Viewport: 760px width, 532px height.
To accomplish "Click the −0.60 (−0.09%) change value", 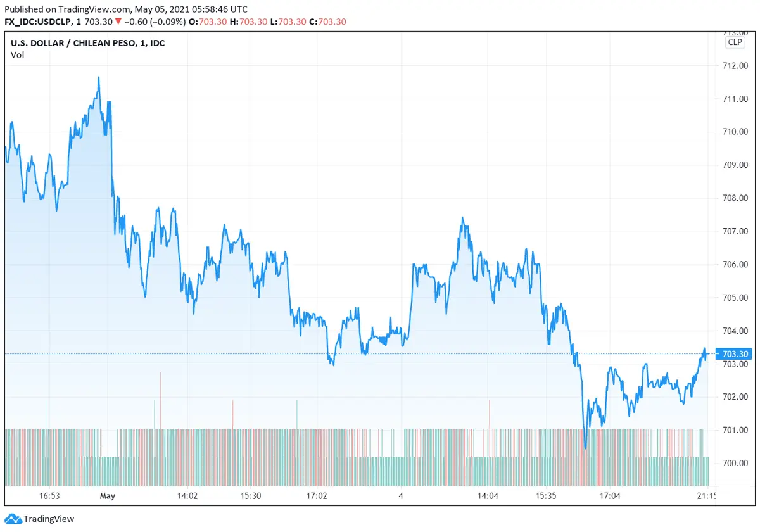I will coord(155,22).
